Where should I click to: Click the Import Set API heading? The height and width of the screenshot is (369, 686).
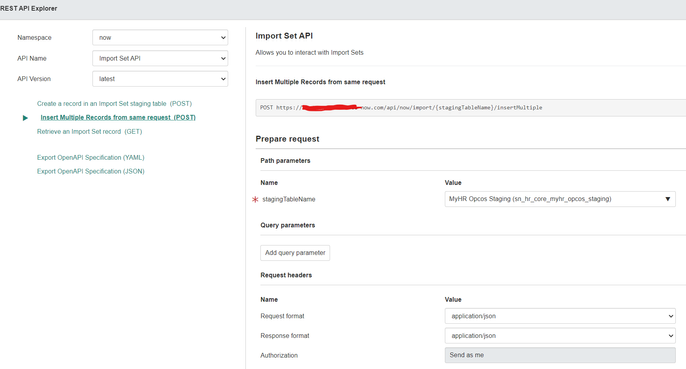[x=284, y=36]
